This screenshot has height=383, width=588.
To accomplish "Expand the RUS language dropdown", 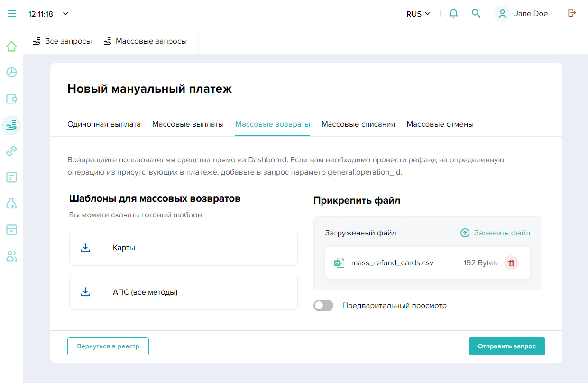I will pyautogui.click(x=418, y=14).
